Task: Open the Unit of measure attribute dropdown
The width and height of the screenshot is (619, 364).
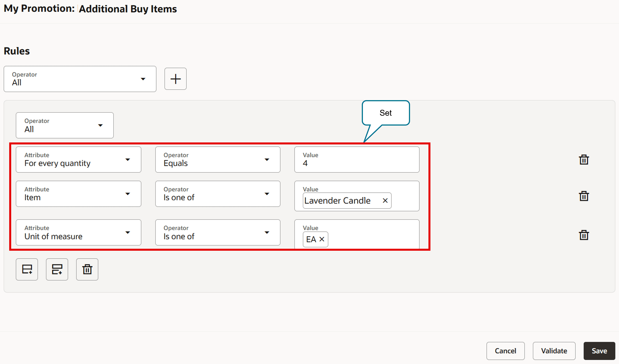Action: pyautogui.click(x=78, y=232)
